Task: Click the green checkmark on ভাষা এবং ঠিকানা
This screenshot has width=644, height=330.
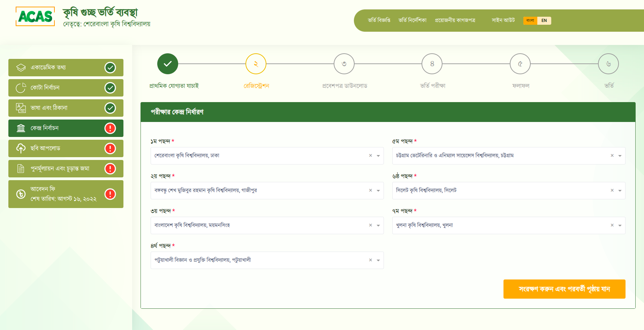Action: pos(110,108)
